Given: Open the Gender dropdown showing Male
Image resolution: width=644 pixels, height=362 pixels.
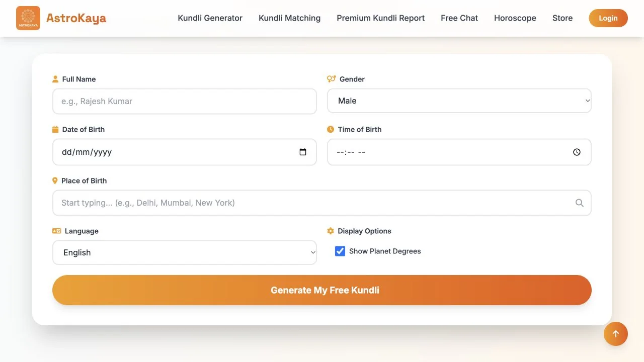Looking at the screenshot, I should 459,101.
